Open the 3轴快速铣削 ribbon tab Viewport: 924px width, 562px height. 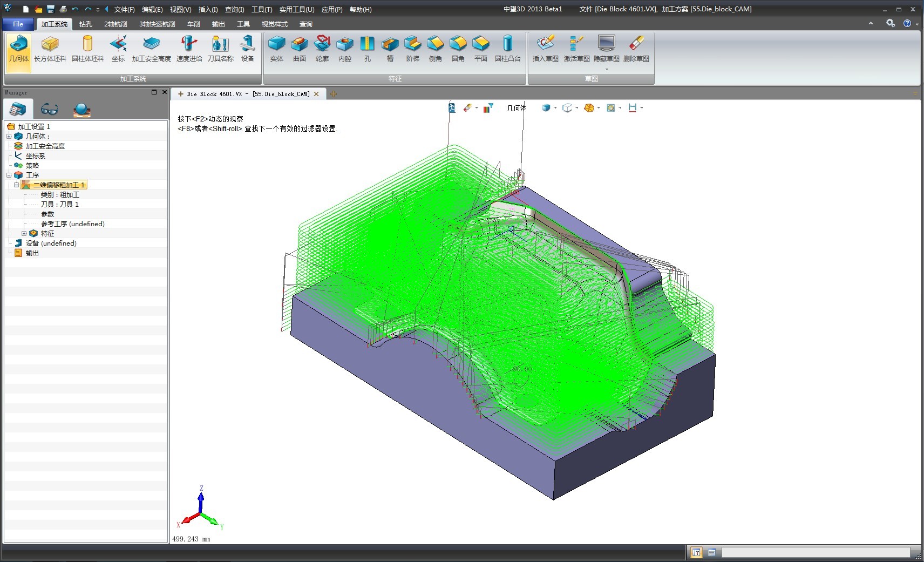tap(157, 24)
